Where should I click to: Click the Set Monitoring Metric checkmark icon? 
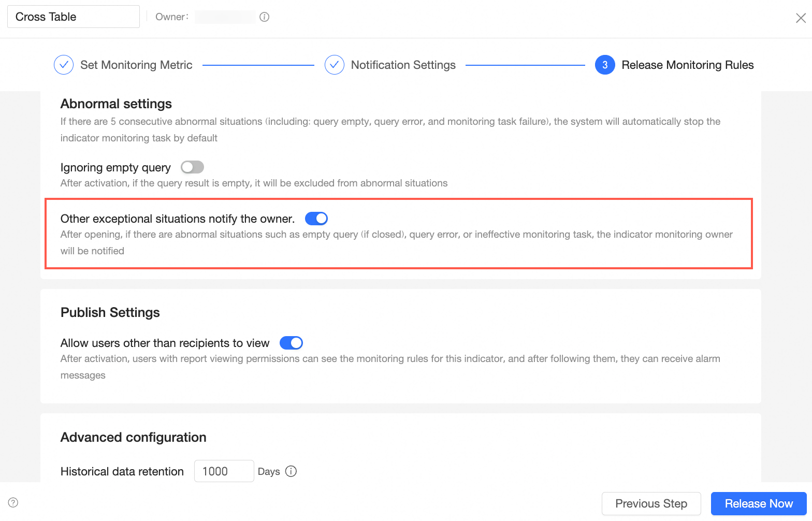(64, 65)
